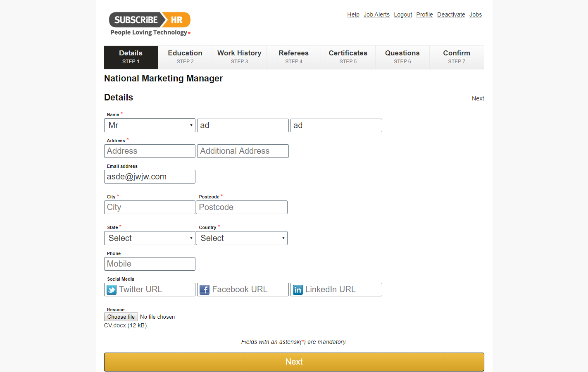Click Choose file to upload a resume
This screenshot has height=372, width=588.
pyautogui.click(x=121, y=317)
